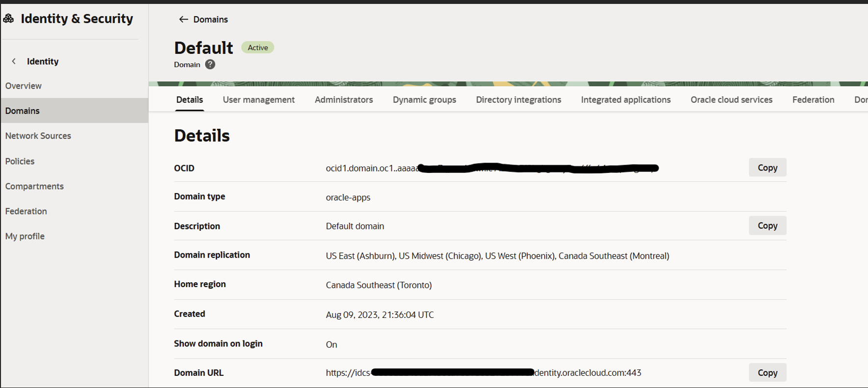Switch to the Federation tab in domain
The height and width of the screenshot is (388, 868).
click(813, 99)
